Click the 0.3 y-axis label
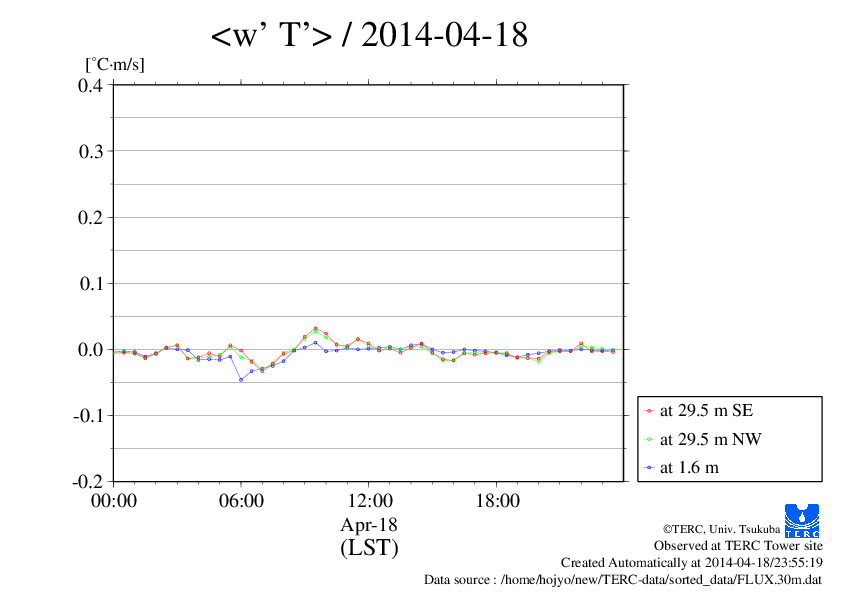Viewport: 842px width, 595px height. click(x=91, y=151)
